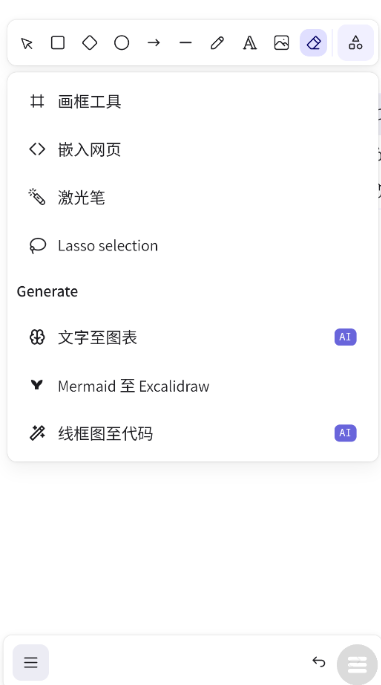Viewport: 381px width, 685px height.
Task: Toggle the Eraser tool
Action: (313, 43)
